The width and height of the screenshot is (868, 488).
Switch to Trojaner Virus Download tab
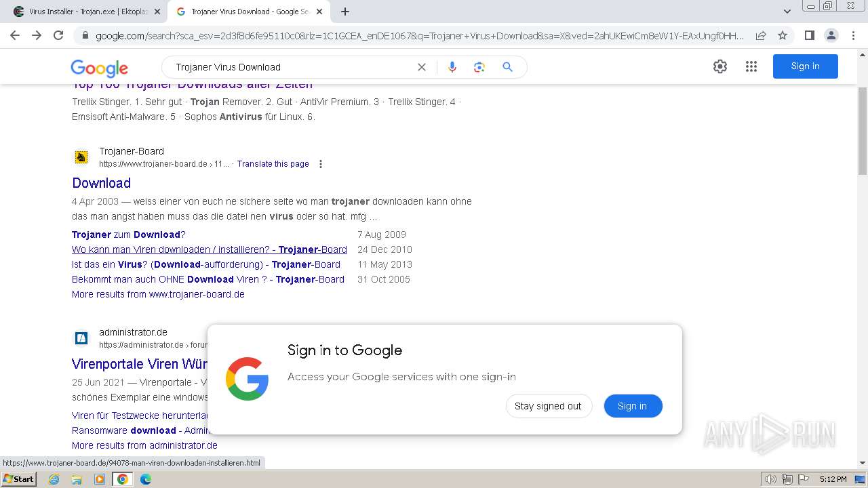pos(249,12)
